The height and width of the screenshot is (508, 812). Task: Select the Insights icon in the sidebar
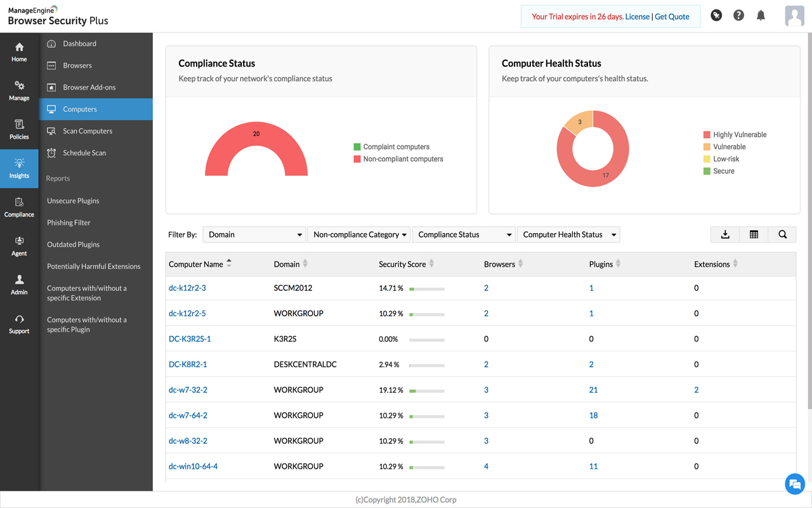pyautogui.click(x=19, y=166)
